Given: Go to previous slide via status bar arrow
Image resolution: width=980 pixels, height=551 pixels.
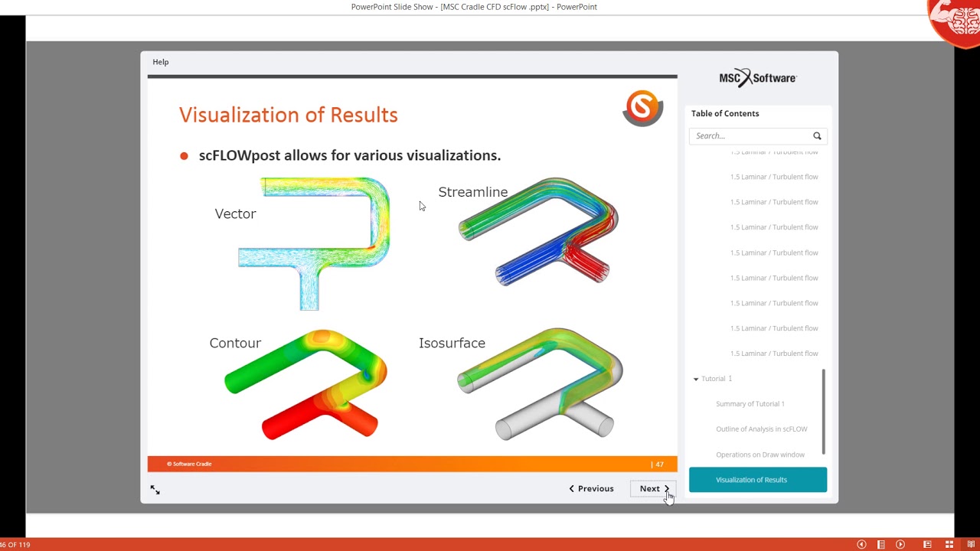Looking at the screenshot, I should pos(861,545).
